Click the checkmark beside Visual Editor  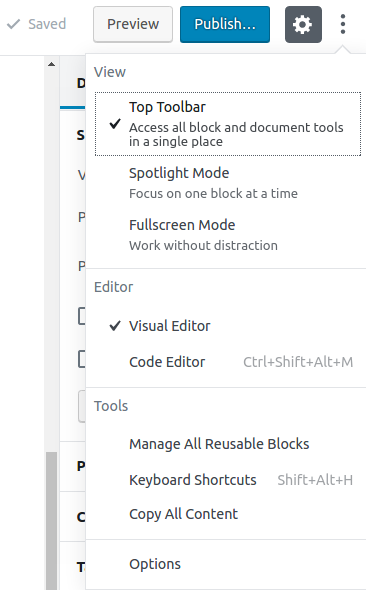[x=115, y=326]
